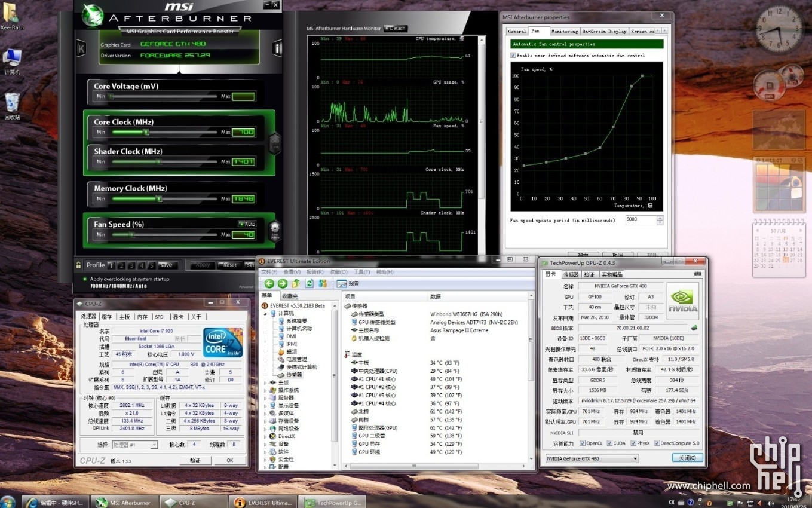Toggle DirectCompute 5.0 checkbox in GPU-Z
The width and height of the screenshot is (812, 508).
pyautogui.click(x=657, y=443)
